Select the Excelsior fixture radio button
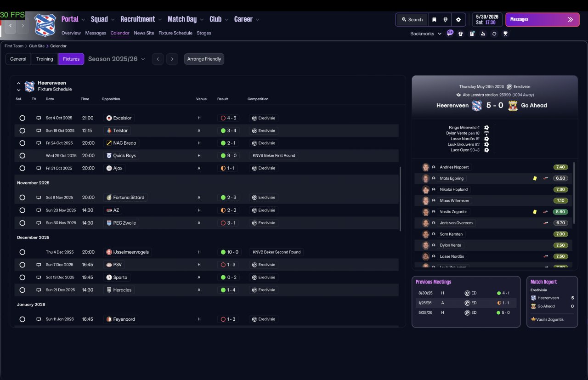Viewport: 588px width, 380px height. coord(22,118)
